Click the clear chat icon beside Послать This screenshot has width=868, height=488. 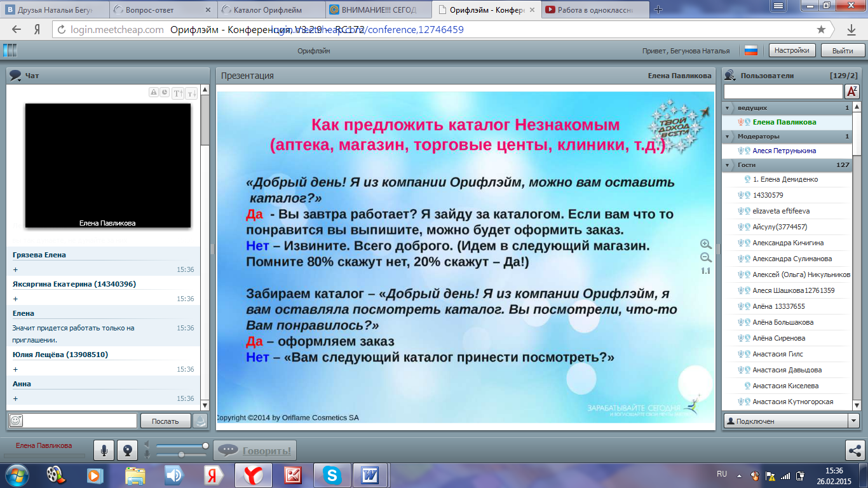click(201, 421)
